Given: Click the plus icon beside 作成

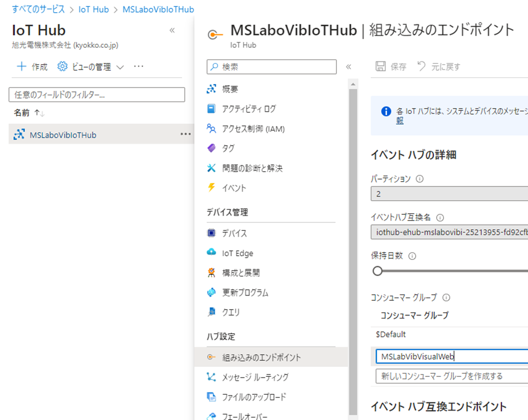Looking at the screenshot, I should click(x=22, y=66).
